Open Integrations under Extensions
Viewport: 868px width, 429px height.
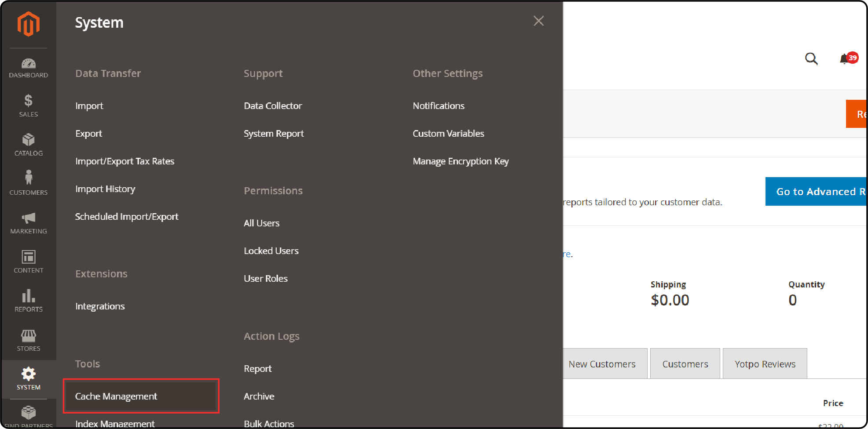tap(100, 306)
